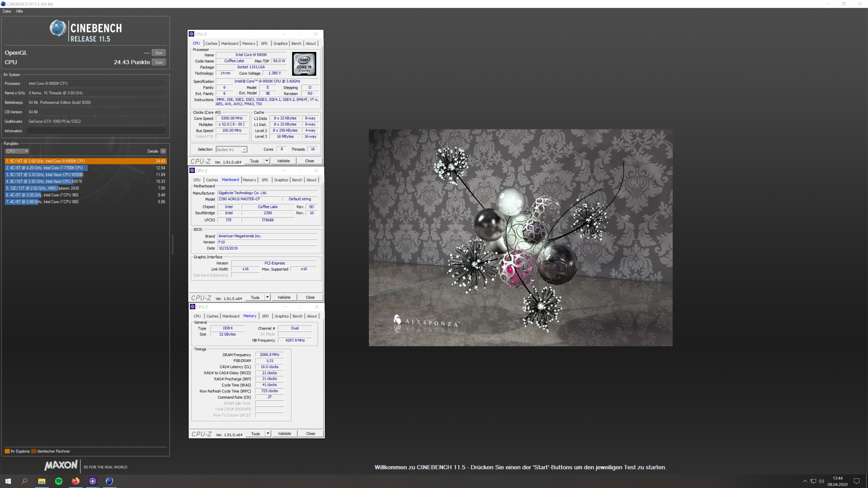The image size is (868, 488).
Task: Open Tools dropdown arrow in CPU tab window
Action: tap(267, 161)
